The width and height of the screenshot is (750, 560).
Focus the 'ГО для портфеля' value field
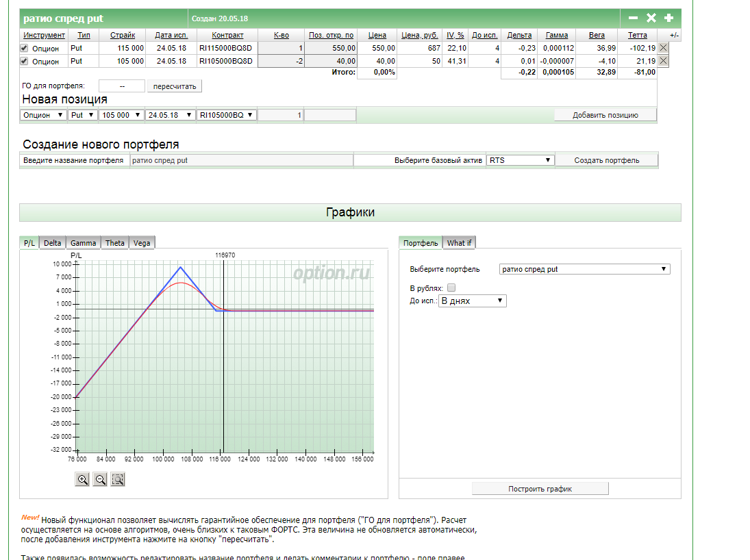click(x=122, y=86)
